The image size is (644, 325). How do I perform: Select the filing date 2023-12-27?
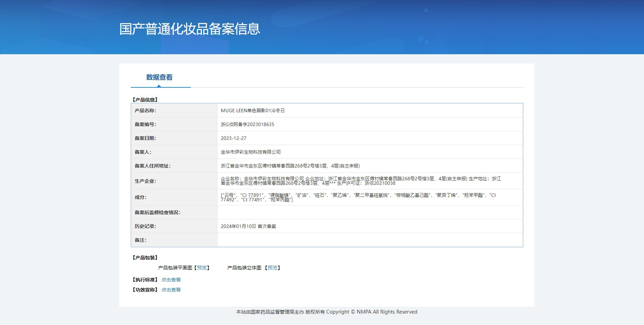coord(233,138)
